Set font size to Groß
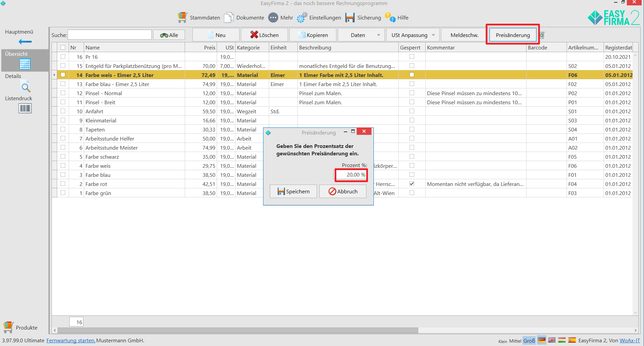644x346 pixels. click(x=529, y=341)
